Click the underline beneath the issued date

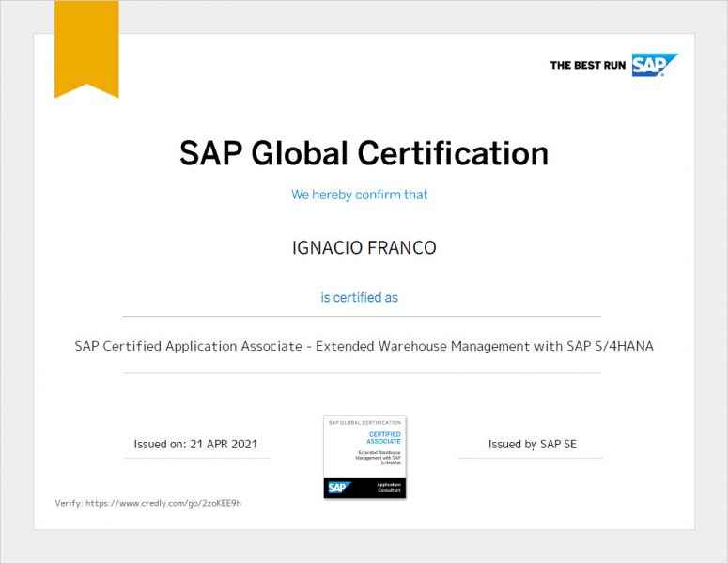(197, 458)
